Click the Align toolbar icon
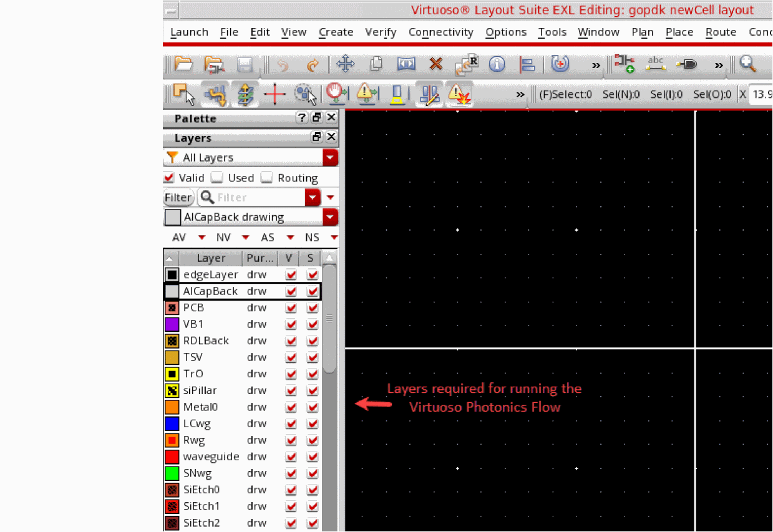 tap(528, 64)
